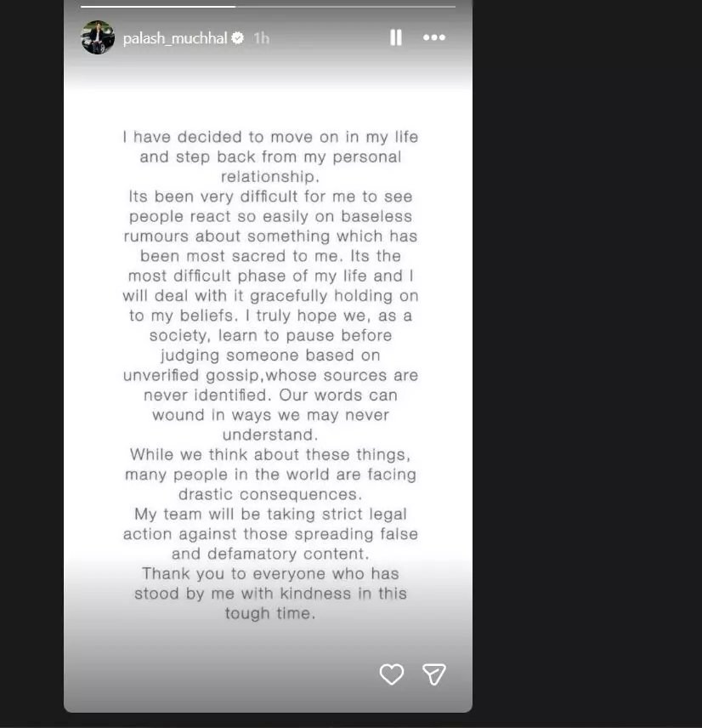Click the "Thank you to everyone who has" line
This screenshot has width=702, height=728.
(x=270, y=574)
